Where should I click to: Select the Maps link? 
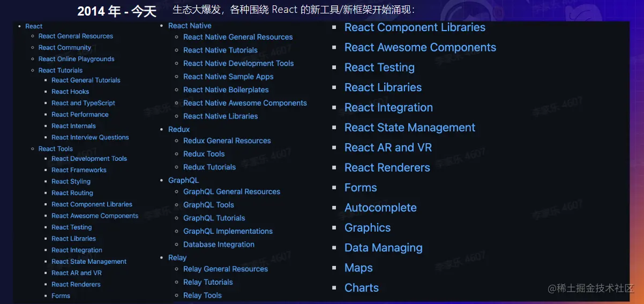pos(358,268)
